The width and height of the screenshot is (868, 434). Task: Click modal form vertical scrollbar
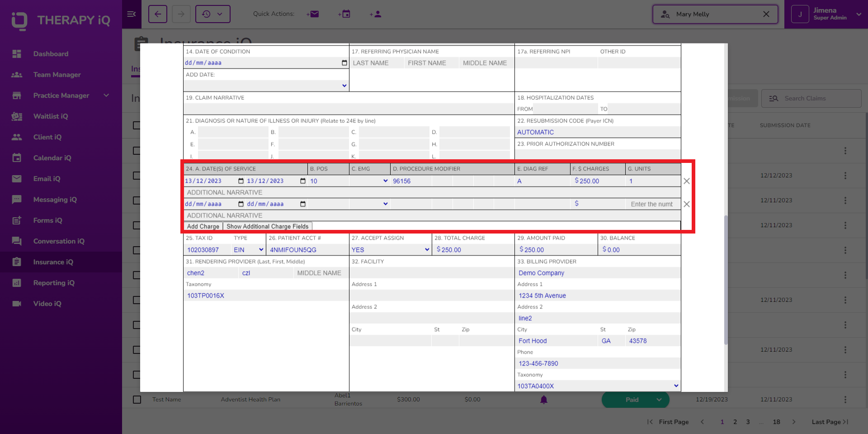726,280
